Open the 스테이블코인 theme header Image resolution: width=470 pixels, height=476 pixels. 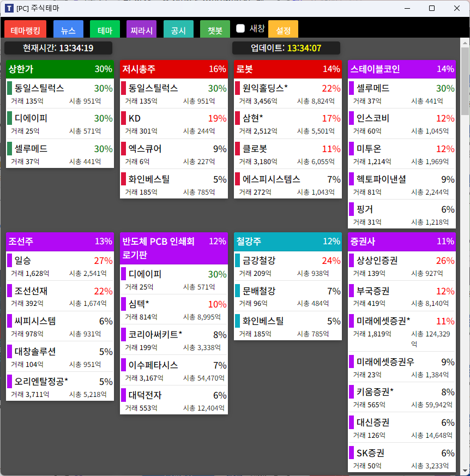pos(402,69)
